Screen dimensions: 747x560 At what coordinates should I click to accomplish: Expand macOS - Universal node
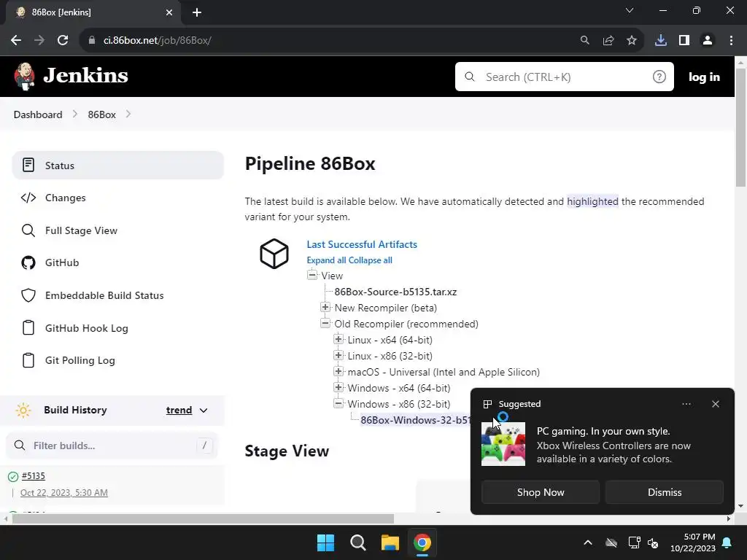(338, 371)
